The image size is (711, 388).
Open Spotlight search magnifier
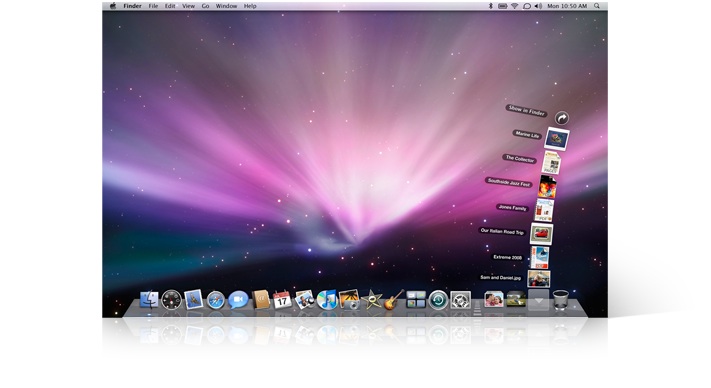[597, 6]
